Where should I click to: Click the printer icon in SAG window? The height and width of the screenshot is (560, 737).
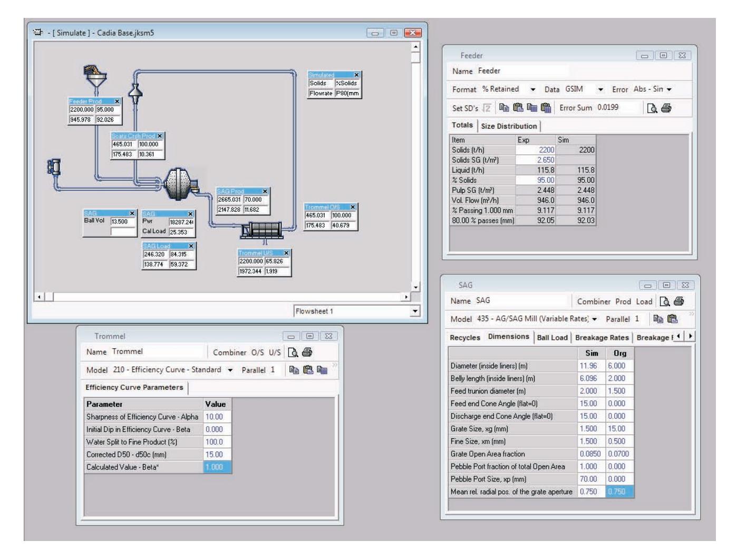[679, 301]
